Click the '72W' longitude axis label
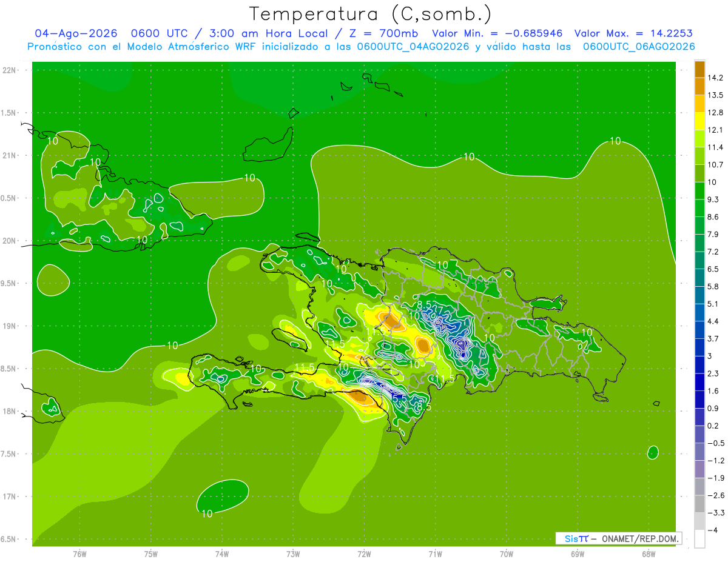Viewport: 728px width, 562px height. (x=364, y=554)
